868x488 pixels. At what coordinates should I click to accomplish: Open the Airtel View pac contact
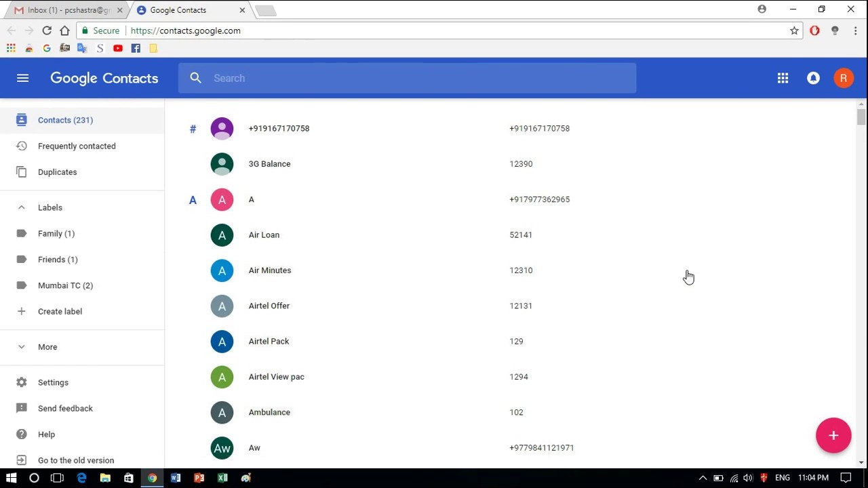coord(276,377)
